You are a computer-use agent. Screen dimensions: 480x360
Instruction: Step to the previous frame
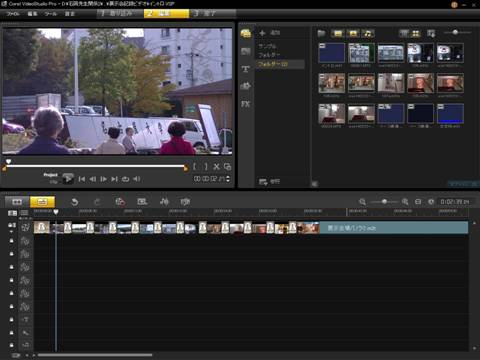[93, 179]
